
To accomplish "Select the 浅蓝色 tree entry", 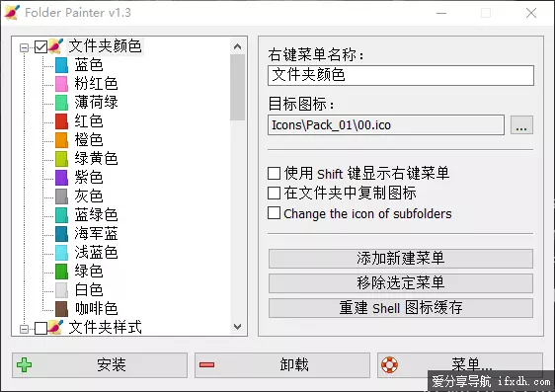I will coord(96,253).
